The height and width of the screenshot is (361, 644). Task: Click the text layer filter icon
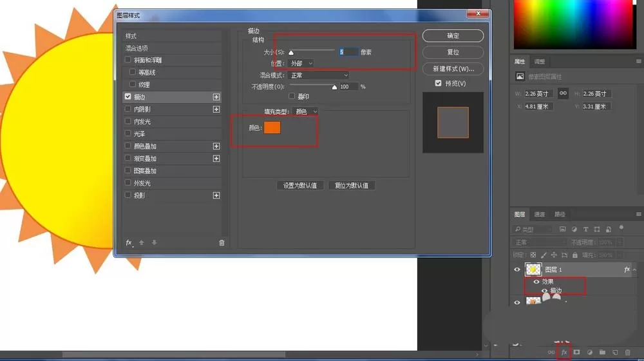[x=585, y=229]
